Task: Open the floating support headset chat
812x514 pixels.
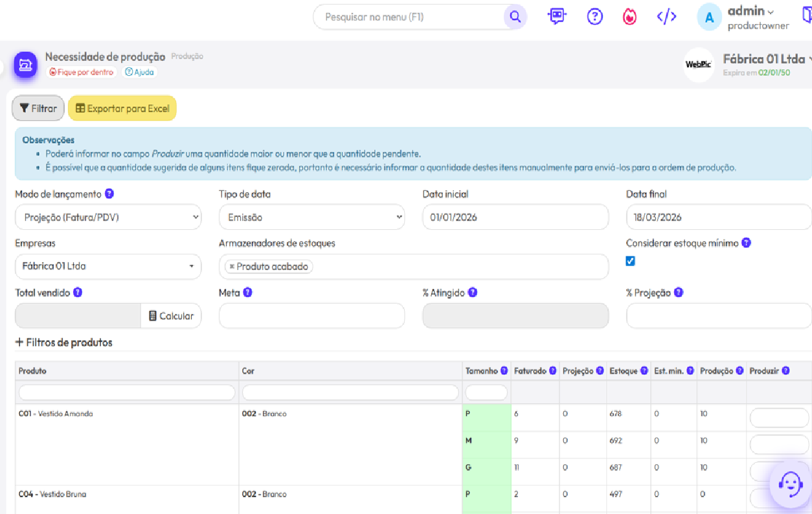Action: [x=790, y=484]
